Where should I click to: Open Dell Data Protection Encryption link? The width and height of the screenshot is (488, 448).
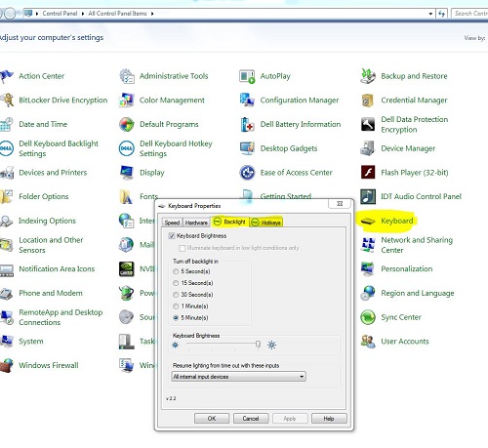pos(415,124)
